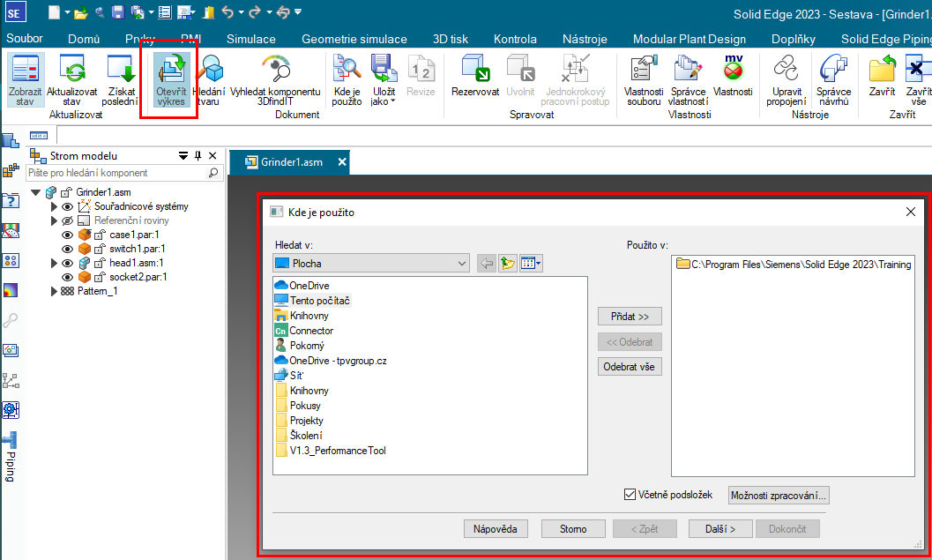Select the Grinder1.asm document tab
The width and height of the screenshot is (932, 560).
pyautogui.click(x=291, y=162)
